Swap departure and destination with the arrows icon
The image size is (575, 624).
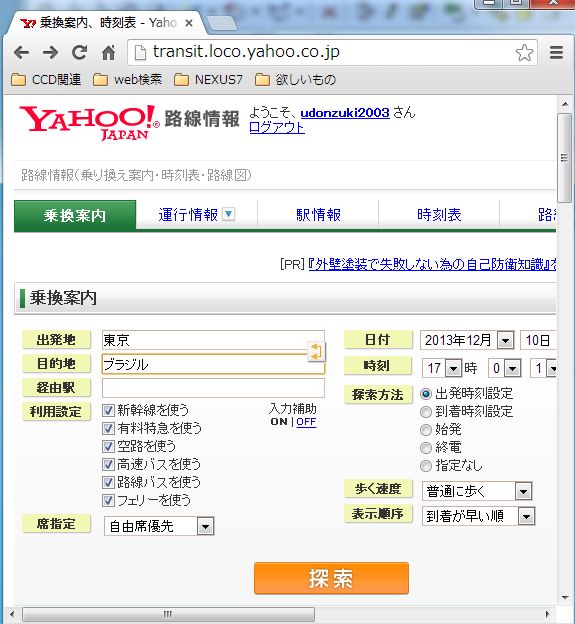point(316,352)
